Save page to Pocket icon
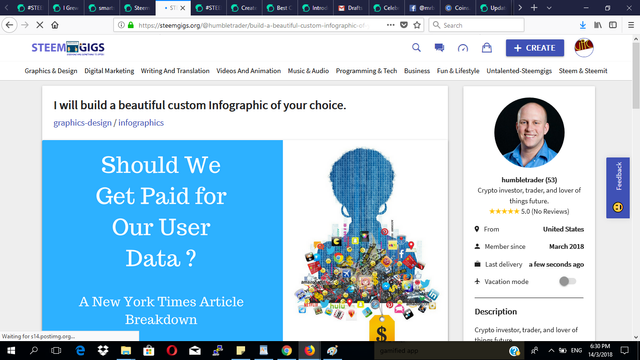This screenshot has height=360, width=640. point(404,25)
